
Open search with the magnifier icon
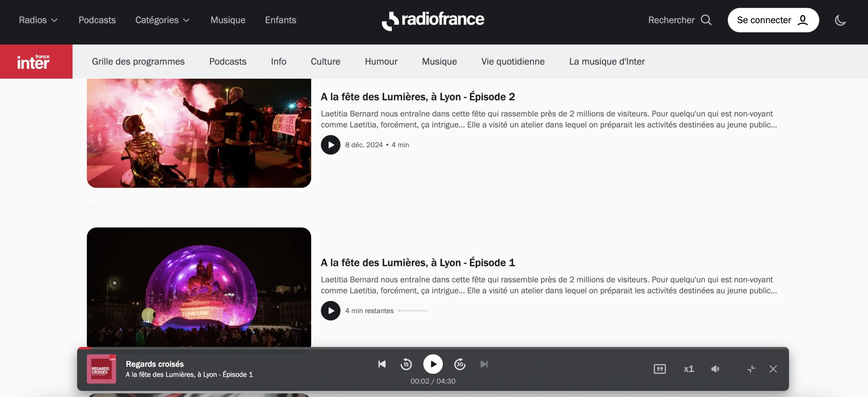[706, 20]
